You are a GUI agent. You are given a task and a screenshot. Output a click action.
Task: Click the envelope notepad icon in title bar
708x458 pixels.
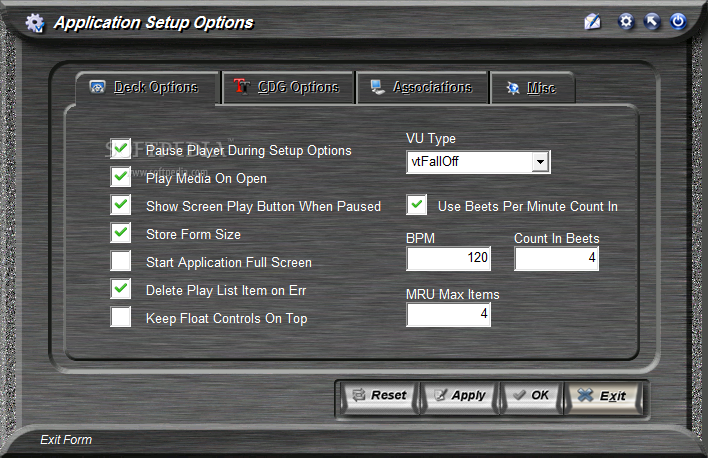click(x=592, y=21)
